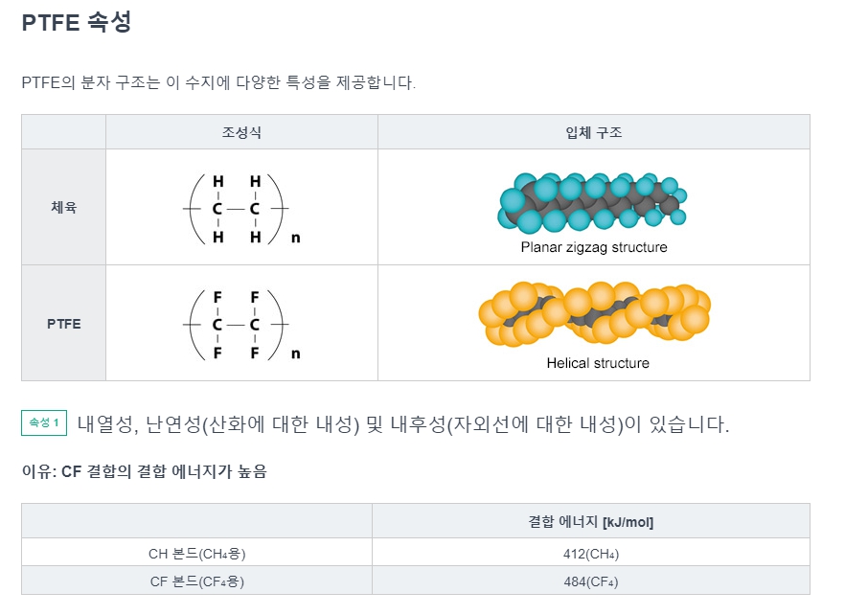Select the "결합 에너지 [kJ/mol]" table header
The width and height of the screenshot is (868, 615).
pos(590,521)
